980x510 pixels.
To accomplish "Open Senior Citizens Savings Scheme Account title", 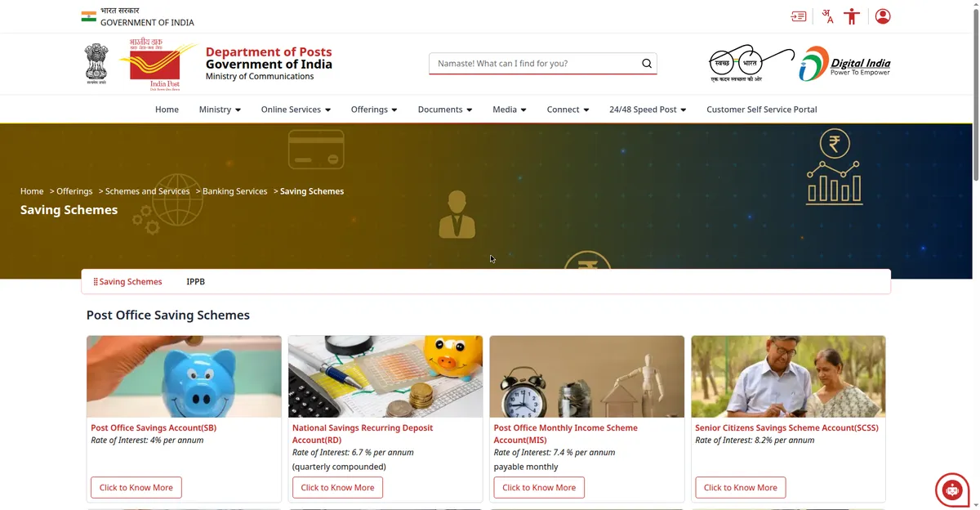I will point(786,428).
